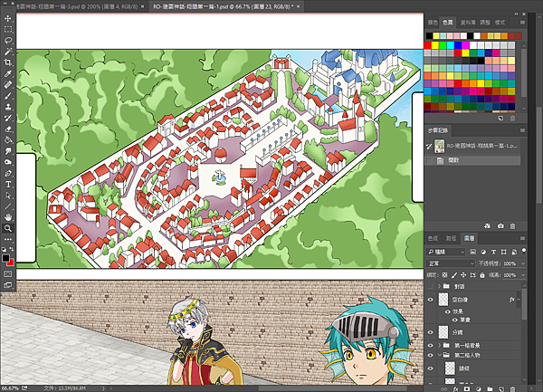This screenshot has height=392, width=543.
Task: Select the Clone Stamp tool
Action: coord(8,107)
